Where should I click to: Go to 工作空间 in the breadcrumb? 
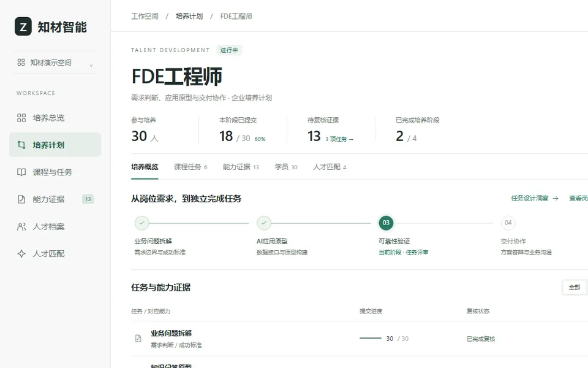click(x=145, y=16)
